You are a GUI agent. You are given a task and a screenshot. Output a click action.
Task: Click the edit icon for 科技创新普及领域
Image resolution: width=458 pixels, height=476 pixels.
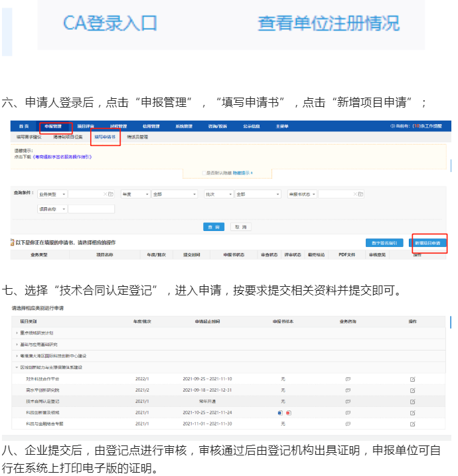coord(412,413)
